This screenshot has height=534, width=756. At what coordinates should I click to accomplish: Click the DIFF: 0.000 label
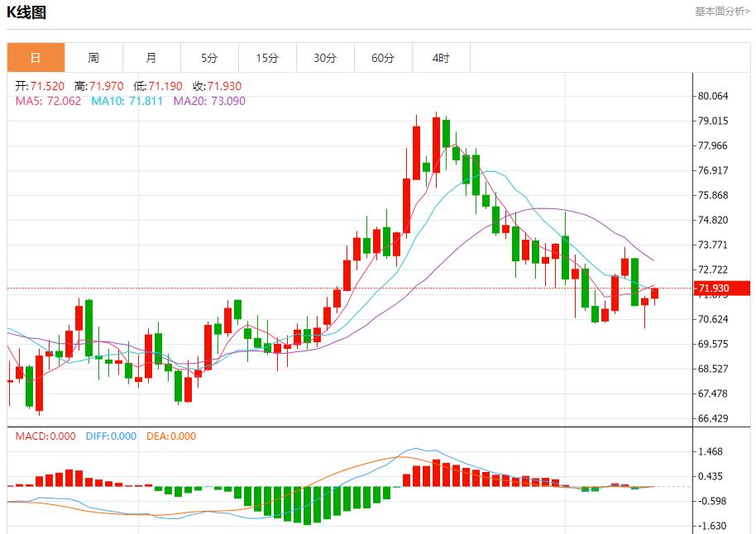point(111,436)
